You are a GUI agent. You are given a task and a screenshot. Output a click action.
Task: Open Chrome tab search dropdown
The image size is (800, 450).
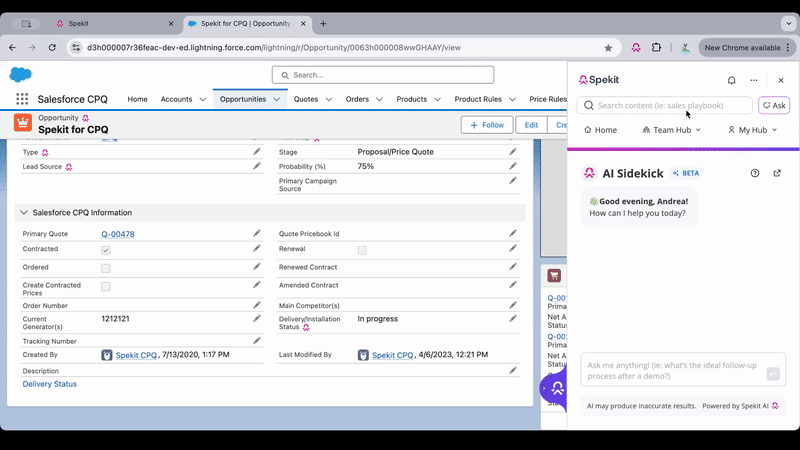click(789, 23)
